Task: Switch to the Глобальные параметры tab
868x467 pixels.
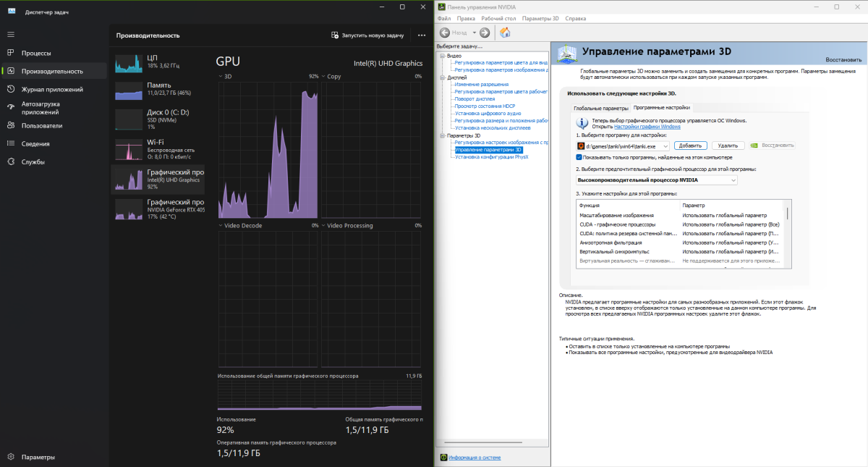Action: pyautogui.click(x=600, y=108)
